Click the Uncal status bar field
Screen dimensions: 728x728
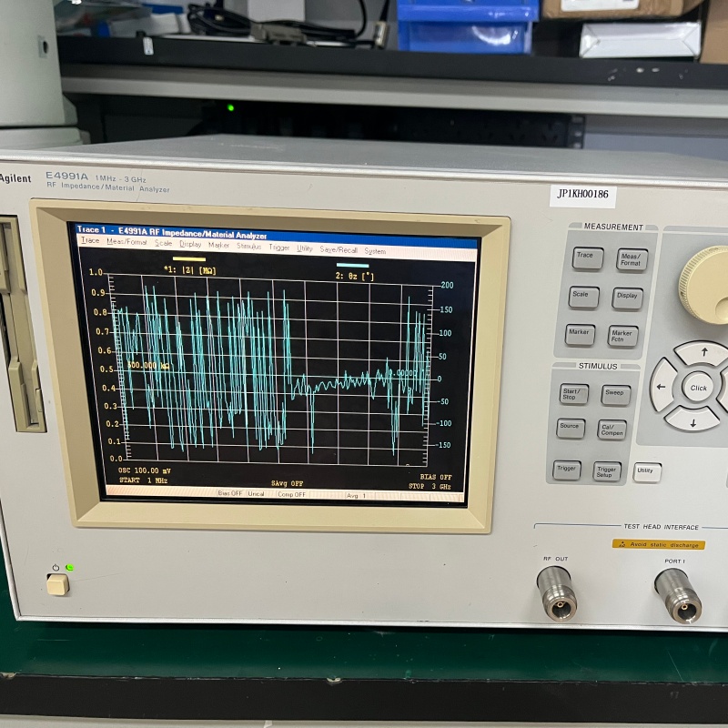(256, 493)
